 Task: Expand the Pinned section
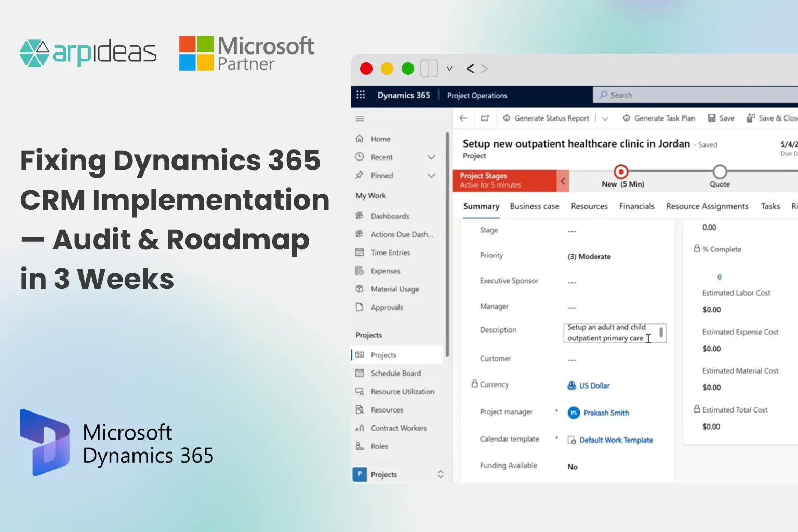(431, 176)
